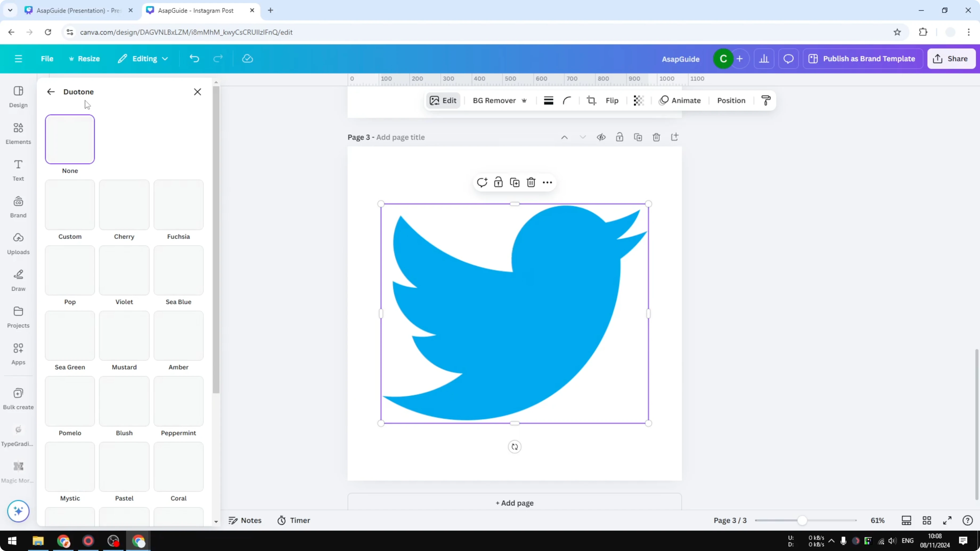
Task: Move Page 3 down using the chevron
Action: click(x=582, y=137)
